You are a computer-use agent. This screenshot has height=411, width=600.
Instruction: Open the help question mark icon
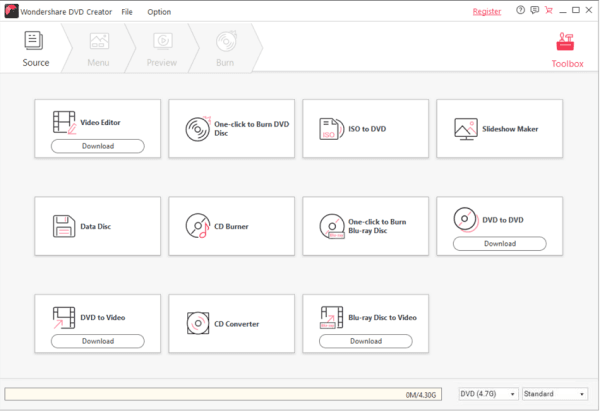[x=520, y=10]
